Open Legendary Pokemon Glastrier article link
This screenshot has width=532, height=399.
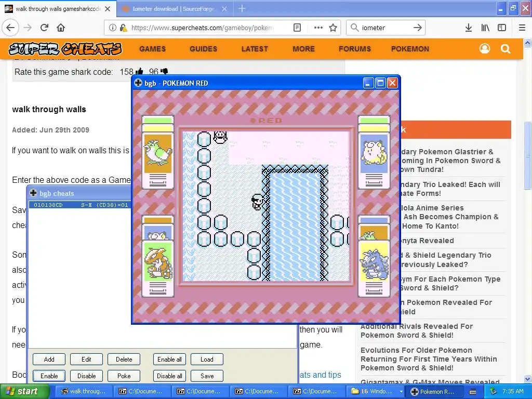click(451, 161)
